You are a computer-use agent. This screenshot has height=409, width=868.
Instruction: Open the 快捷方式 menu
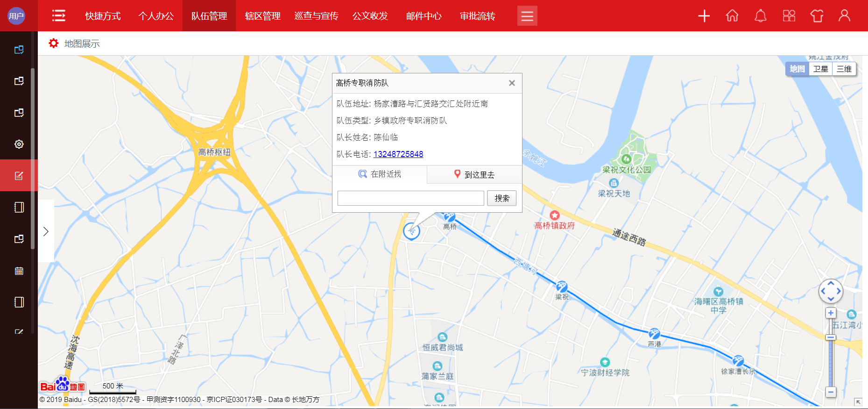(103, 16)
